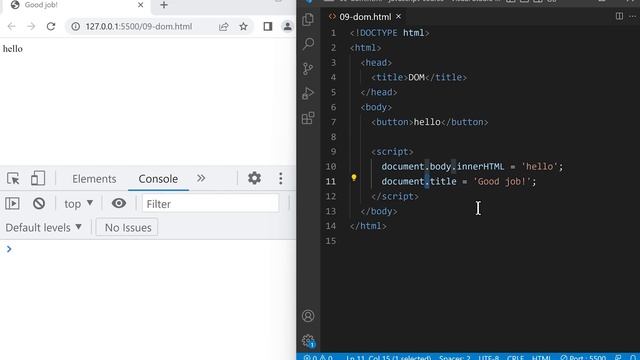
Task: Open the VS Code Search view
Action: 308,44
